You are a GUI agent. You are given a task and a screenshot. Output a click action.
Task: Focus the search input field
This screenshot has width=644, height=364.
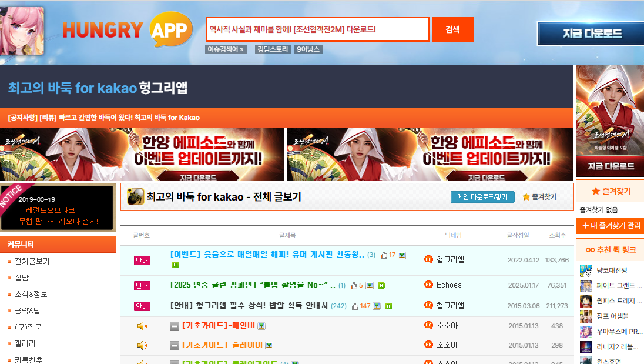[317, 29]
